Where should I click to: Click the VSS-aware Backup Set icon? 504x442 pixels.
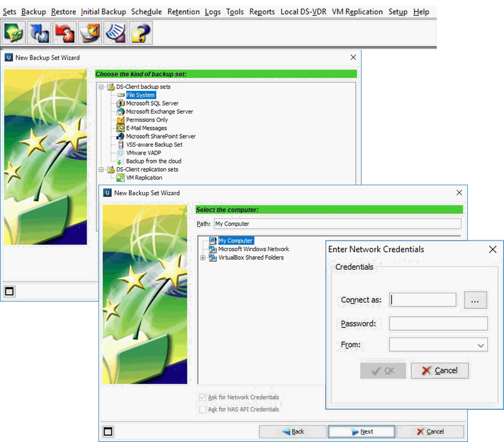pos(121,145)
